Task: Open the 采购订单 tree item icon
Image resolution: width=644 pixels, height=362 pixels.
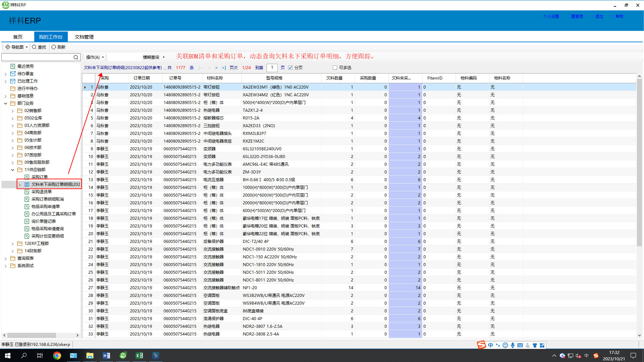Action: tap(27, 177)
